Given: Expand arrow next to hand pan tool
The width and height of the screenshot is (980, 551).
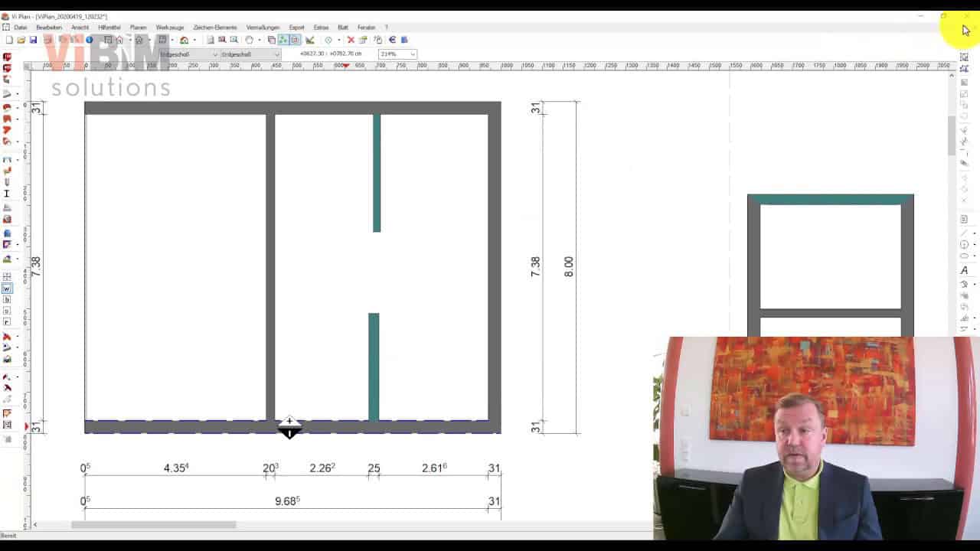Looking at the screenshot, I should click(259, 40).
